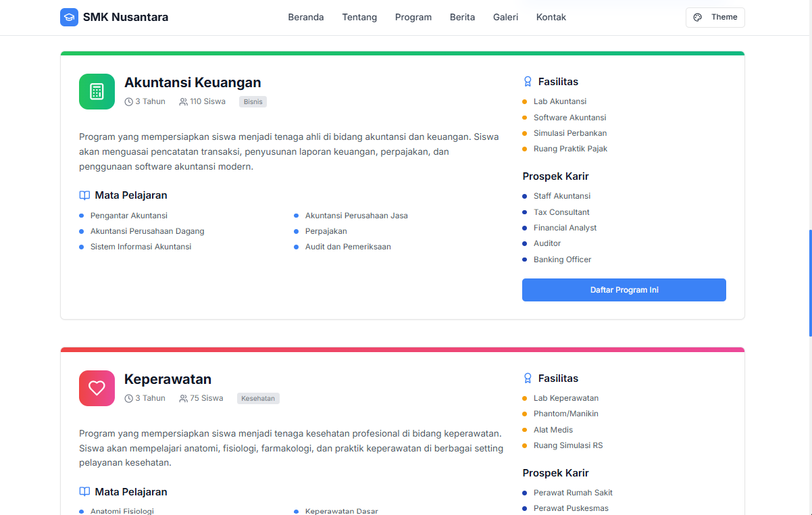
Task: Click the page vertical scrollbar thumb
Action: (809, 283)
